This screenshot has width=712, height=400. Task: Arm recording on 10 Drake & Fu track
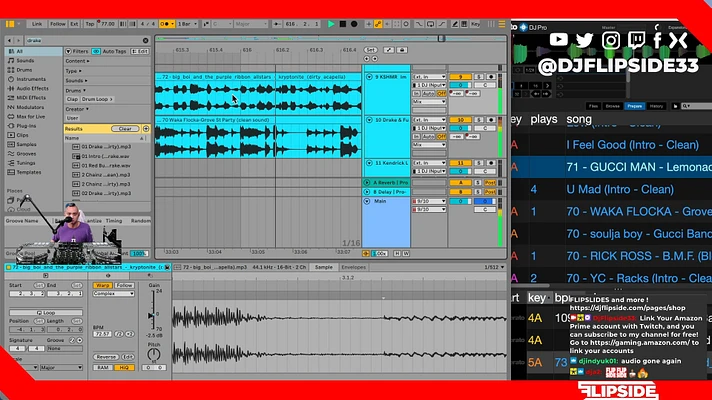[491, 120]
